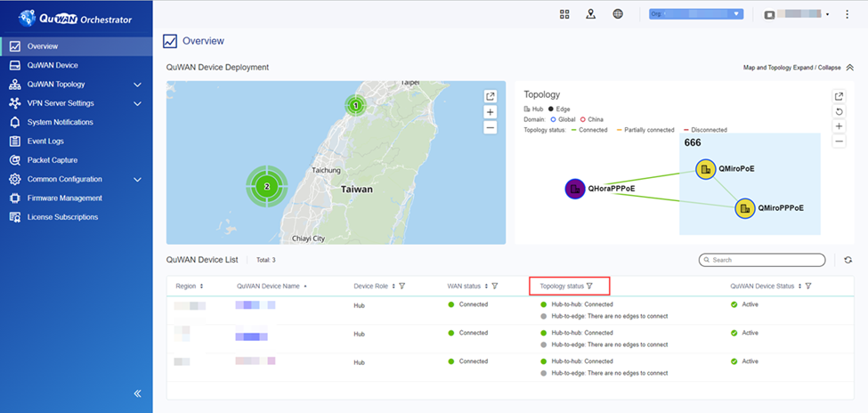Screen dimensions: 868x413
Task: Expand VPN Server Settings chevron
Action: coord(138,103)
